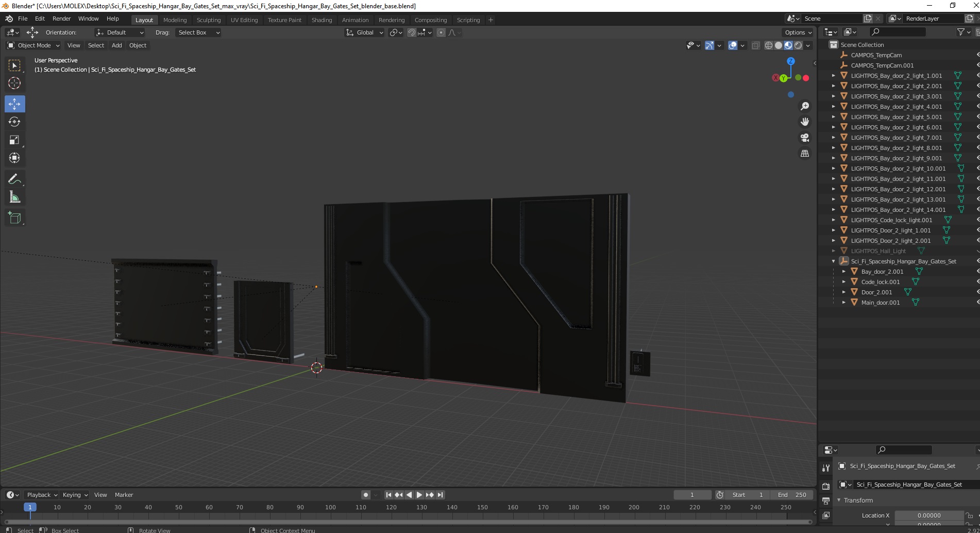Open the Tool properties tab icon
Viewport: 980px width, 533px height.
click(826, 468)
